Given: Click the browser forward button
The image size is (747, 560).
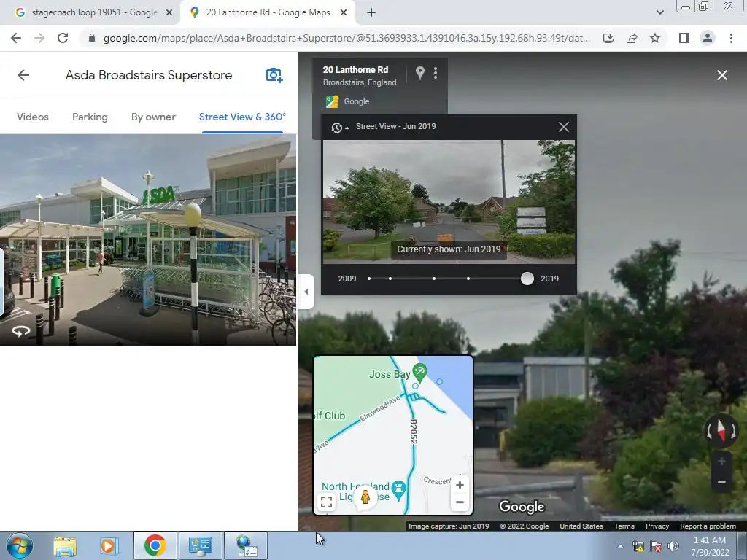Looking at the screenshot, I should (x=39, y=38).
